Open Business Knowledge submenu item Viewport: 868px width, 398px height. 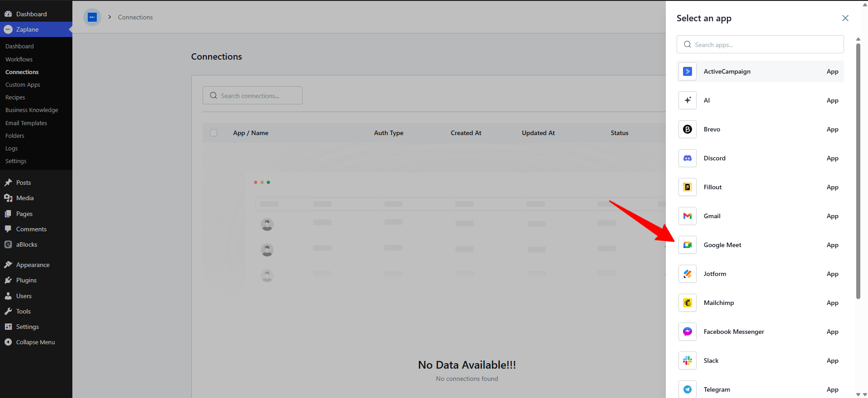point(32,110)
